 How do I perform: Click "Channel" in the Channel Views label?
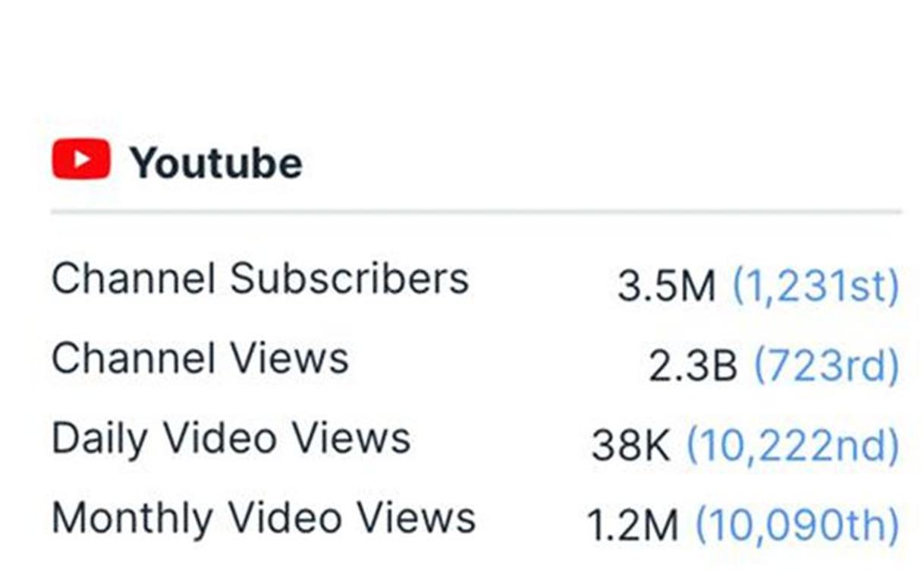(x=134, y=358)
